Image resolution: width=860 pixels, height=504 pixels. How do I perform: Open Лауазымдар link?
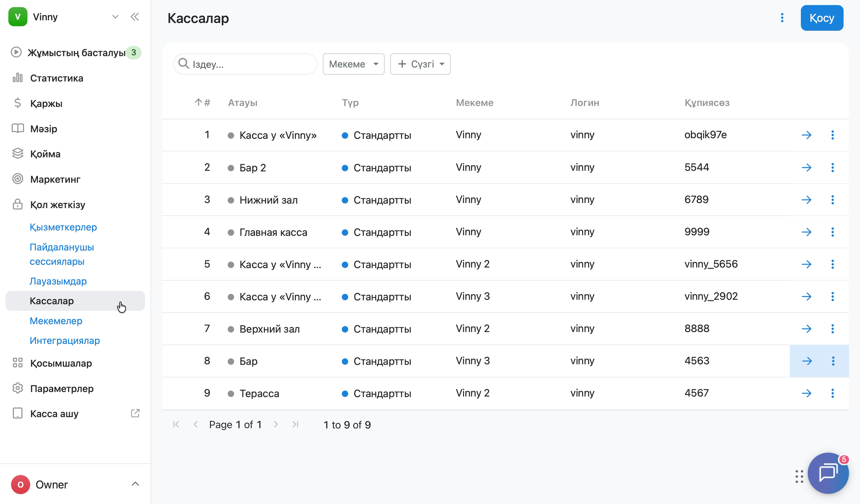58,281
